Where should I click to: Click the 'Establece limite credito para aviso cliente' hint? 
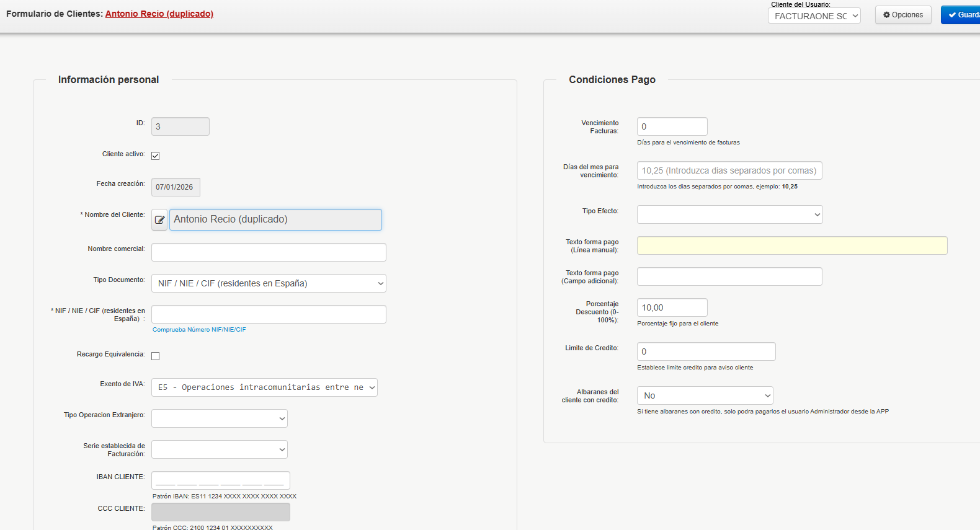point(695,368)
